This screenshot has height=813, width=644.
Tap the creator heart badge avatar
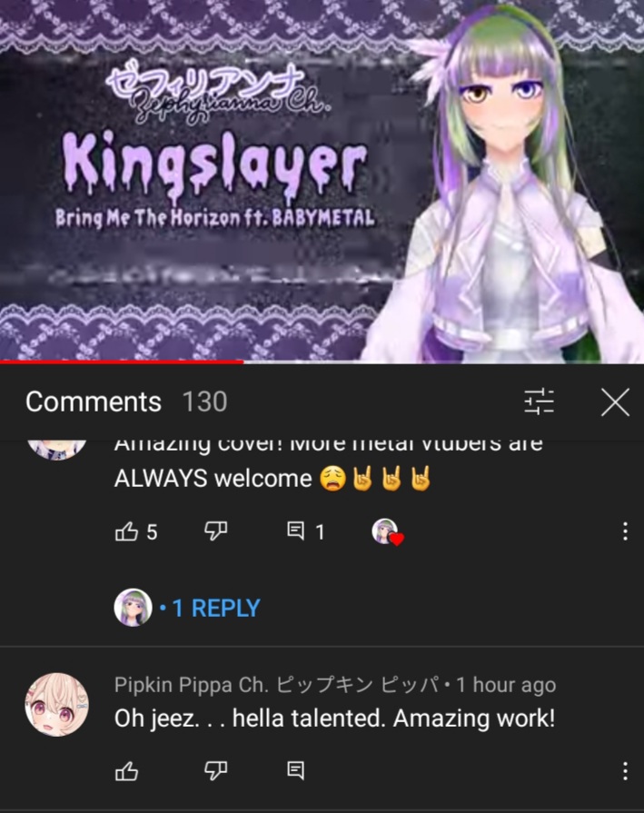387,532
